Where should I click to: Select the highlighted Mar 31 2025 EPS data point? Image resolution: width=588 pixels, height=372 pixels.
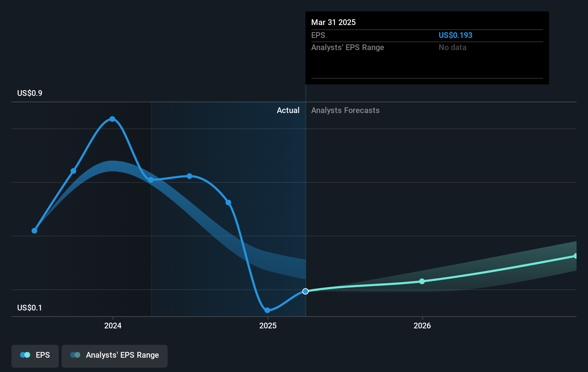click(305, 292)
